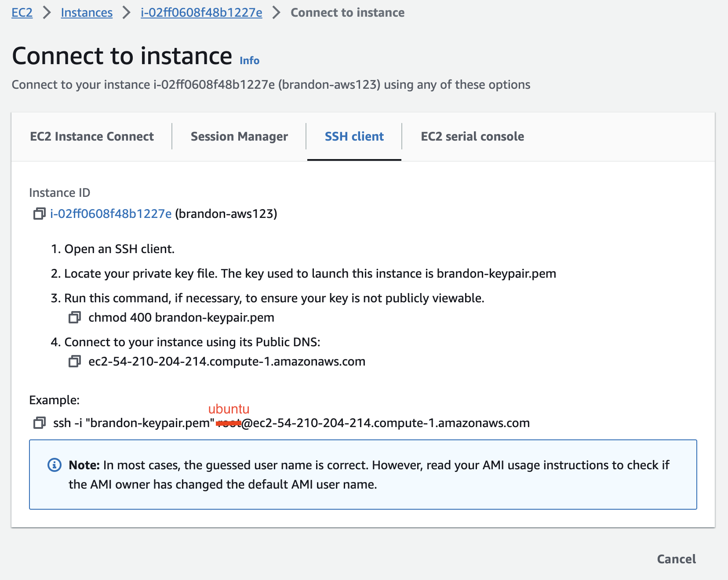This screenshot has width=728, height=580.
Task: Click the ssh -i "brandon-keypair.pem" example command
Action: tap(291, 423)
